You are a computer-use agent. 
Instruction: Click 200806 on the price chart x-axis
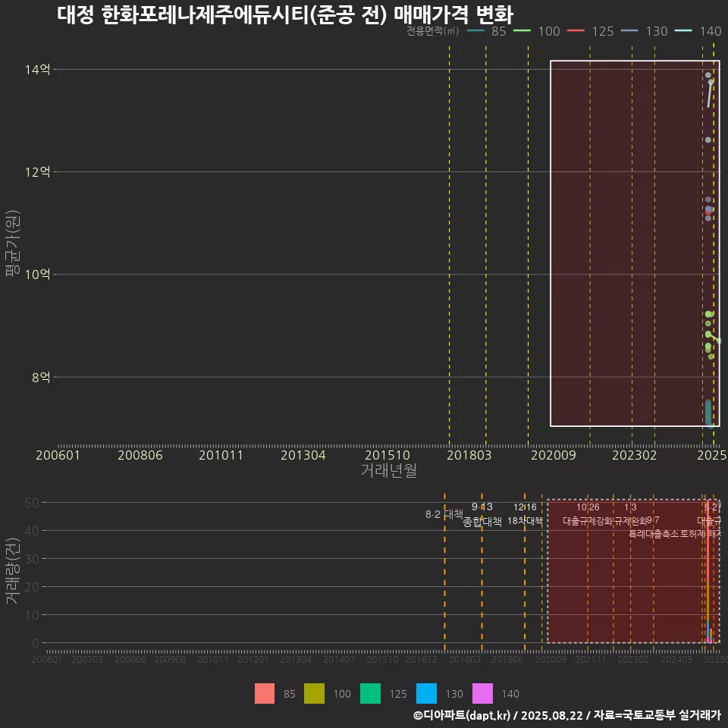pos(140,455)
